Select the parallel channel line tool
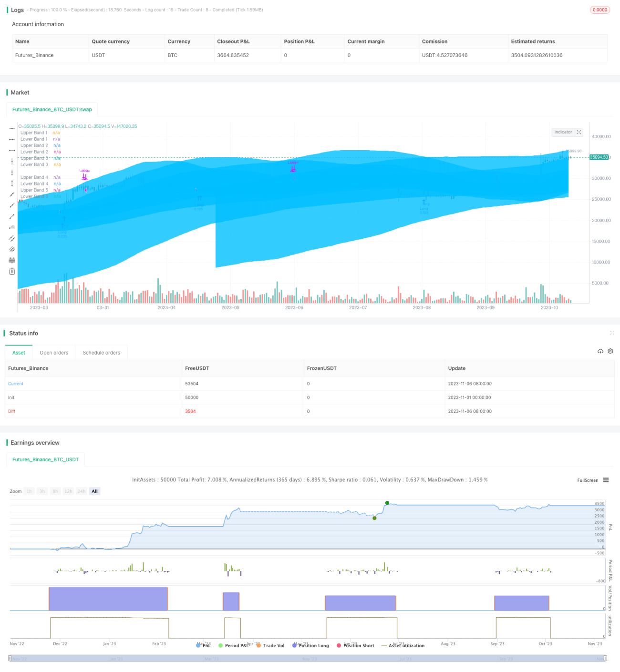620x672 pixels. tap(12, 238)
